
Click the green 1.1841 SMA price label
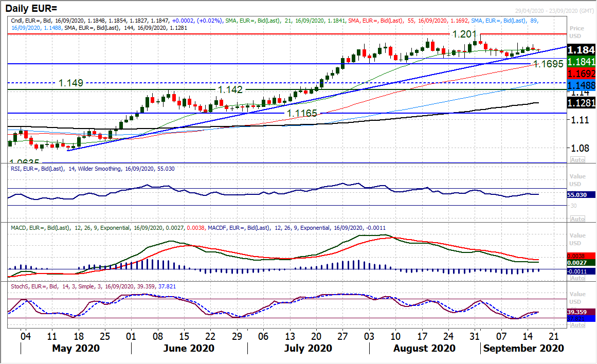point(581,62)
